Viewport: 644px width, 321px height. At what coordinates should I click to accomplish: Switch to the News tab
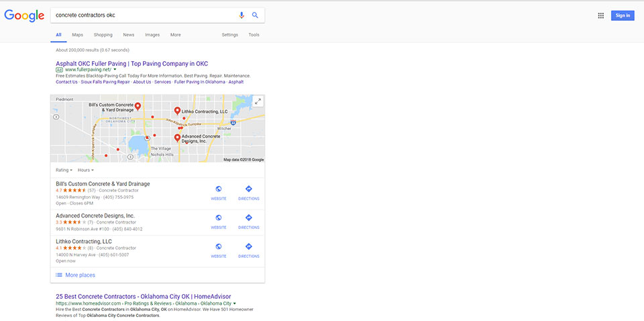click(129, 35)
